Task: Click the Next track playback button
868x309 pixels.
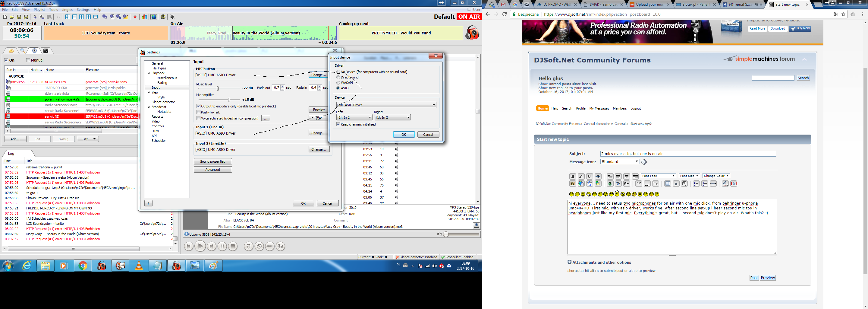Action: pyautogui.click(x=211, y=247)
